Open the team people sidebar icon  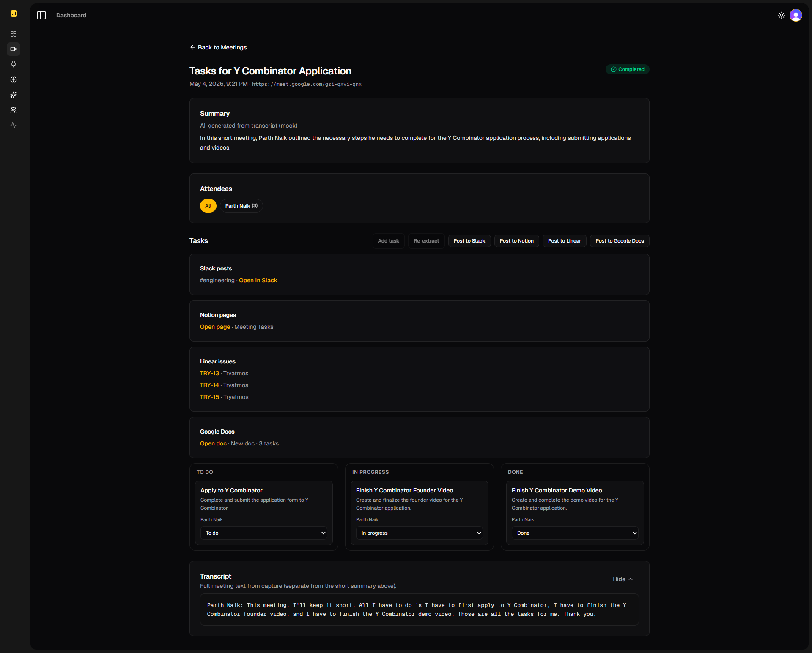point(14,110)
